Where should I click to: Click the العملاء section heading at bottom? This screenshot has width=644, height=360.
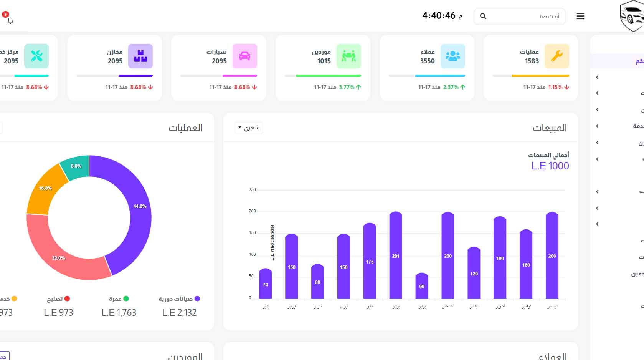click(x=553, y=357)
